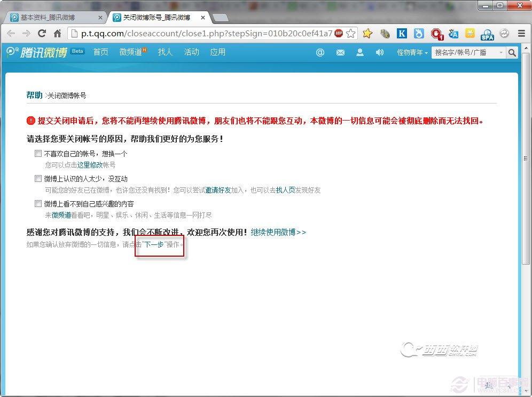Open the search box dropdown arrow
Image resolution: width=532 pixels, height=397 pixels.
click(501, 52)
